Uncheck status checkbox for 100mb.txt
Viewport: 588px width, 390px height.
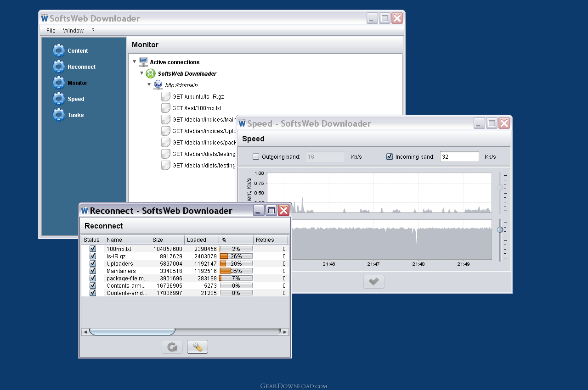click(x=93, y=249)
